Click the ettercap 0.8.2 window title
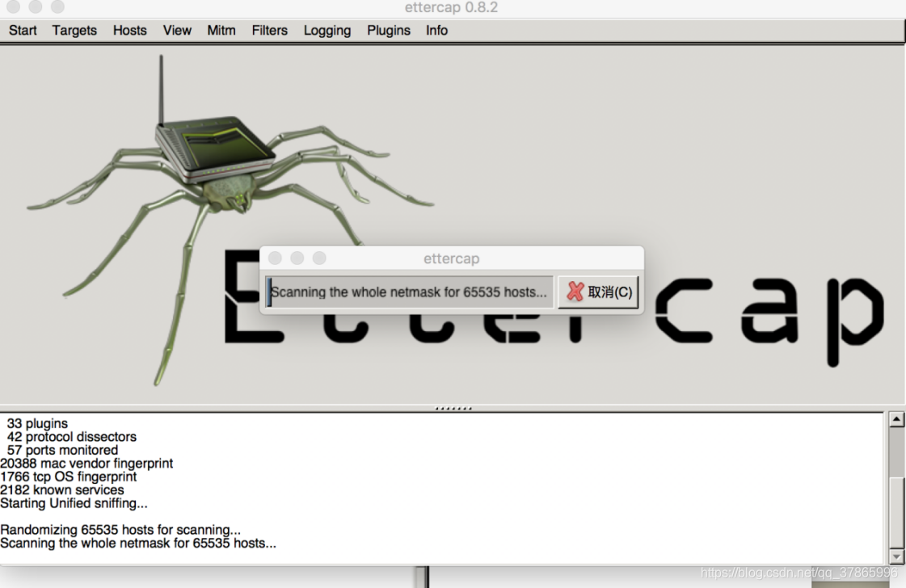The height and width of the screenshot is (588, 906). (451, 7)
